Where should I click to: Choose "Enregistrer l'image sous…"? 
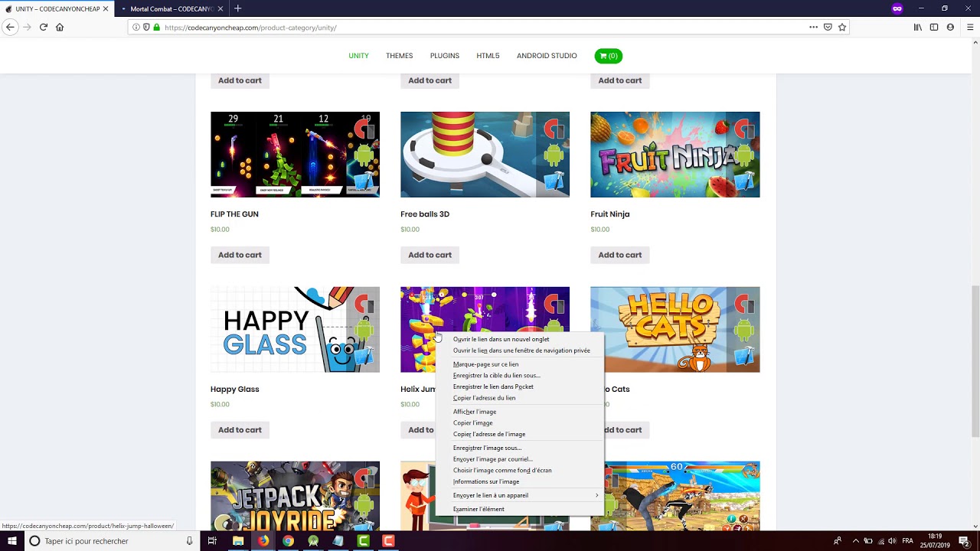[519, 448]
